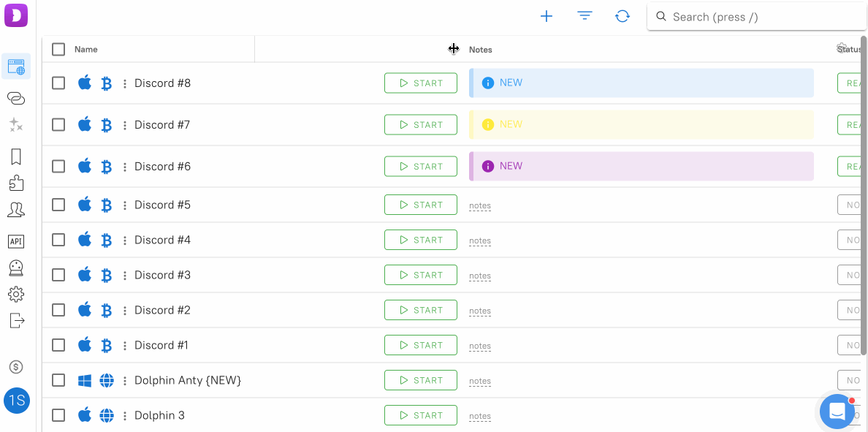Click the logout icon in sidebar
Viewport: 868px width, 432px height.
coord(16,320)
